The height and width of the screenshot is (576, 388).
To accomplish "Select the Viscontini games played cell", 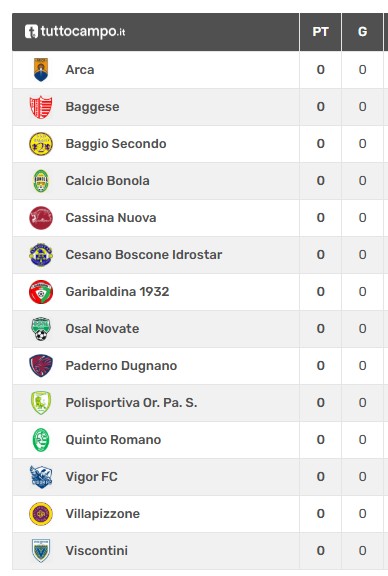I will coord(362,551).
